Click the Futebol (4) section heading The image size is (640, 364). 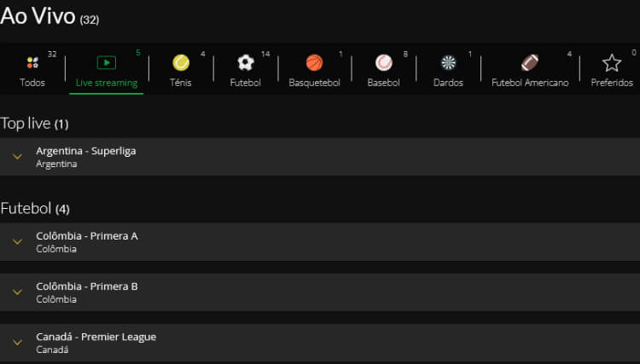coord(35,209)
